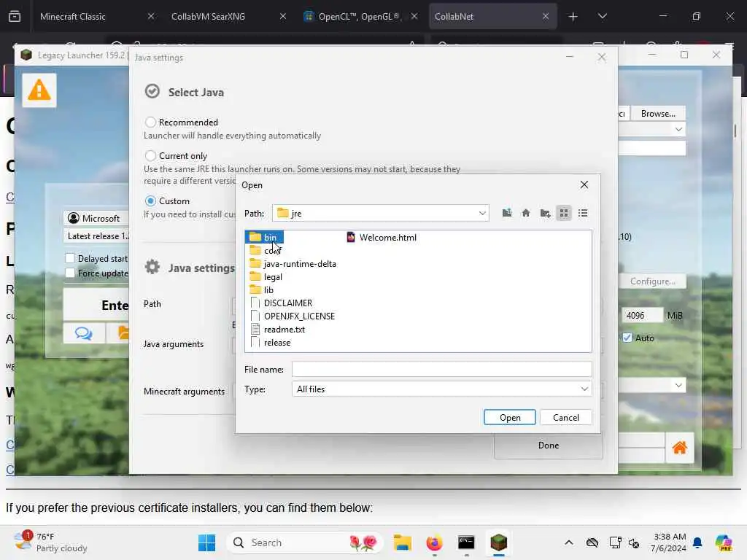Screen dimensions: 747x560
Task: Go up one folder level in Open dialog
Action: [x=507, y=213]
